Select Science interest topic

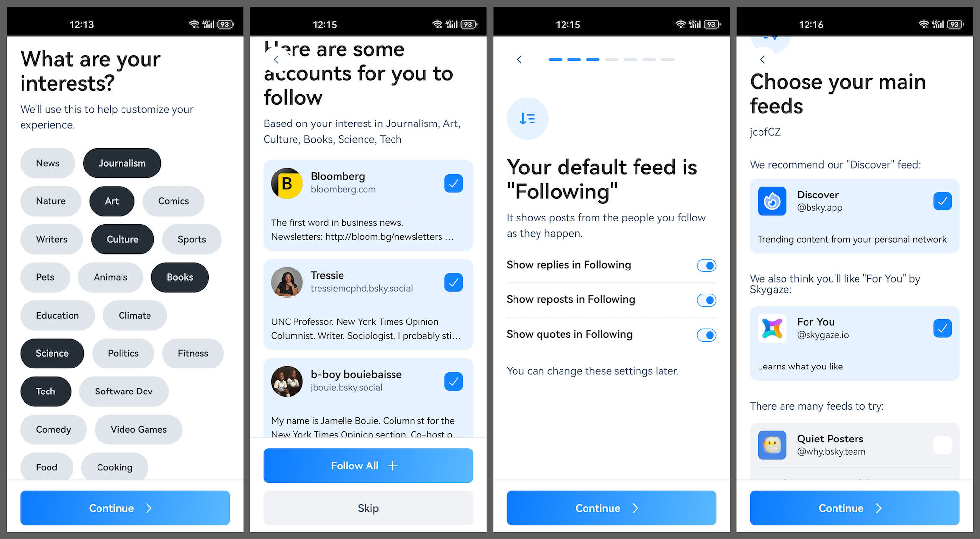(52, 352)
